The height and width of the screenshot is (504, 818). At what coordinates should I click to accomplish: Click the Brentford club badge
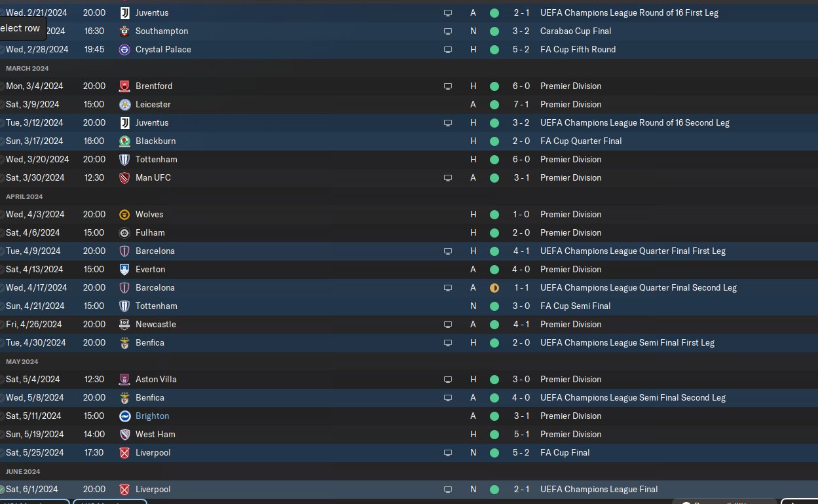pos(125,86)
